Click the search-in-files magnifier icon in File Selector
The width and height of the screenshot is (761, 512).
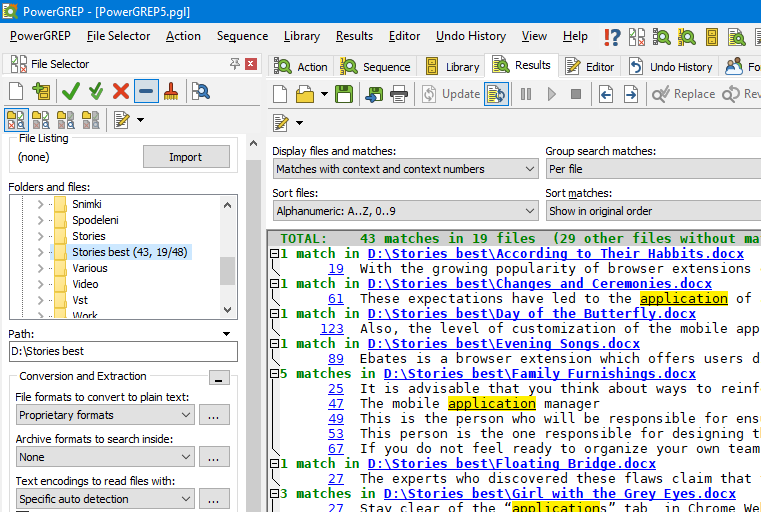[x=200, y=91]
